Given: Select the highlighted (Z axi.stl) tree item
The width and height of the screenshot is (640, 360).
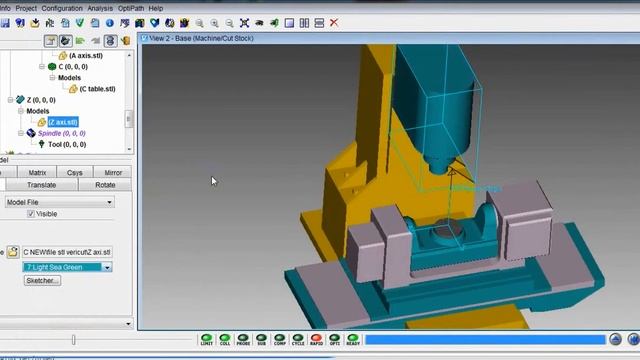Looking at the screenshot, I should (63, 122).
